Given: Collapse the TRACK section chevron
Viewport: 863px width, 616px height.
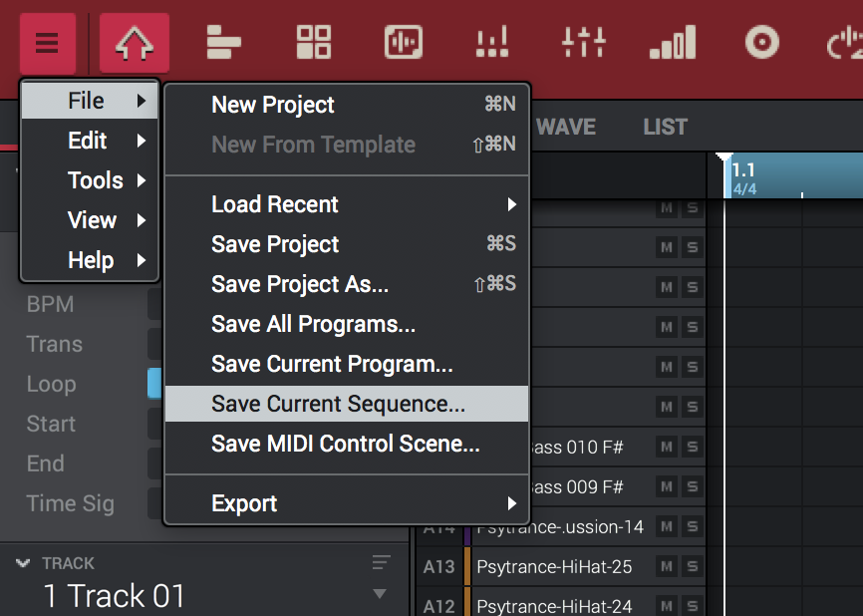Looking at the screenshot, I should pyautogui.click(x=24, y=563).
